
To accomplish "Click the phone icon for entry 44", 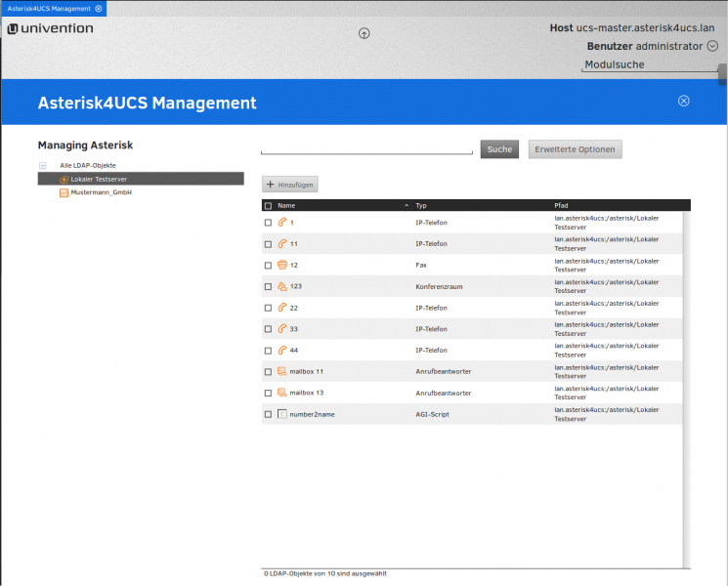I will [x=282, y=350].
